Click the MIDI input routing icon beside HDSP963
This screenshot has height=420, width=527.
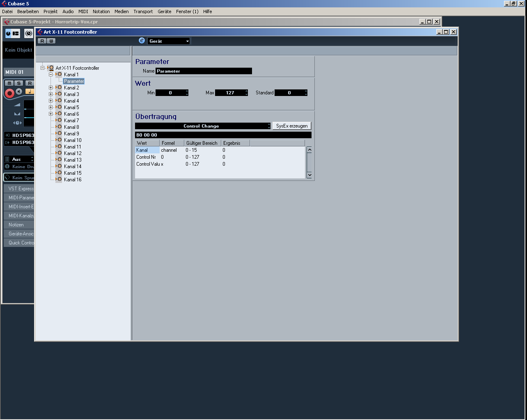[x=7, y=135]
